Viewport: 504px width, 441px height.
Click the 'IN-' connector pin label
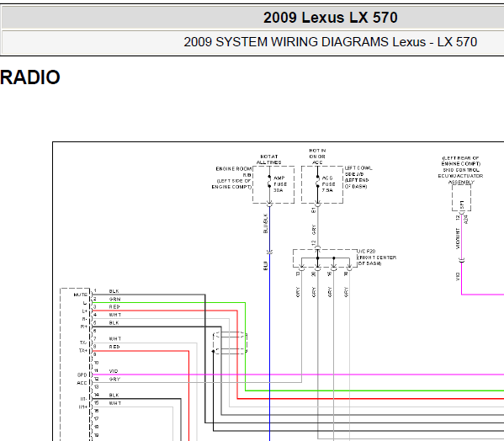click(83, 399)
